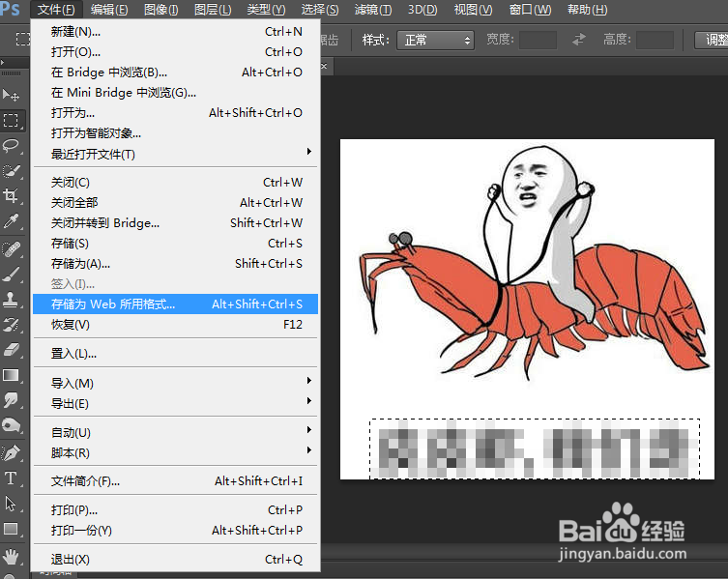
Task: Open the 滤镜(T) menu
Action: (x=373, y=10)
